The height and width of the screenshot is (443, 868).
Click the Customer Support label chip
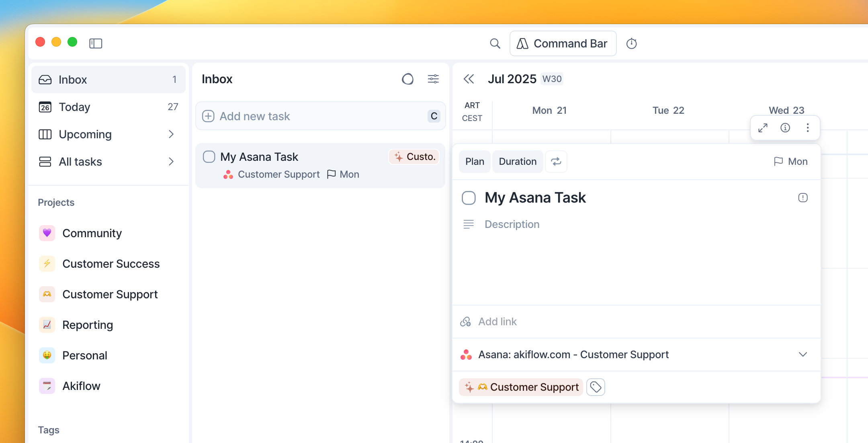(x=521, y=387)
